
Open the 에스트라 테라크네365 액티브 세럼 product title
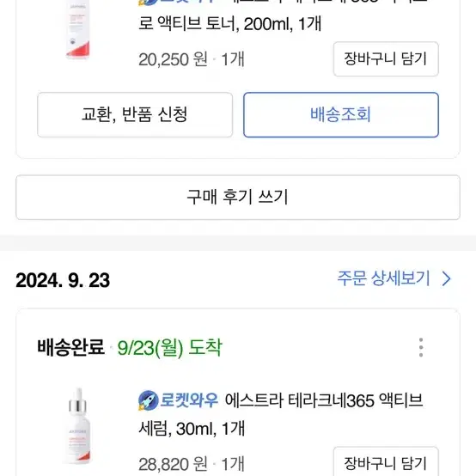(280, 414)
